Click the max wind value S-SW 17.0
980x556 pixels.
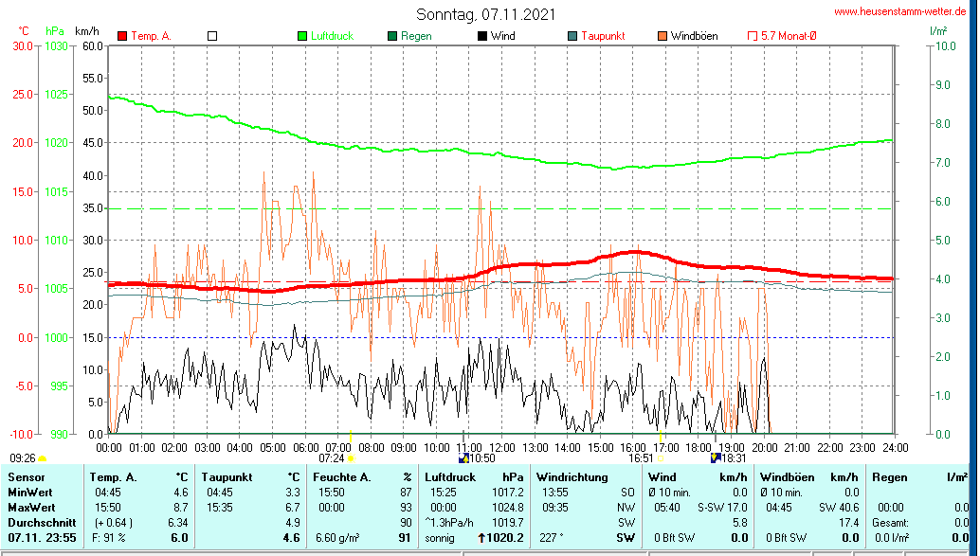pos(722,508)
